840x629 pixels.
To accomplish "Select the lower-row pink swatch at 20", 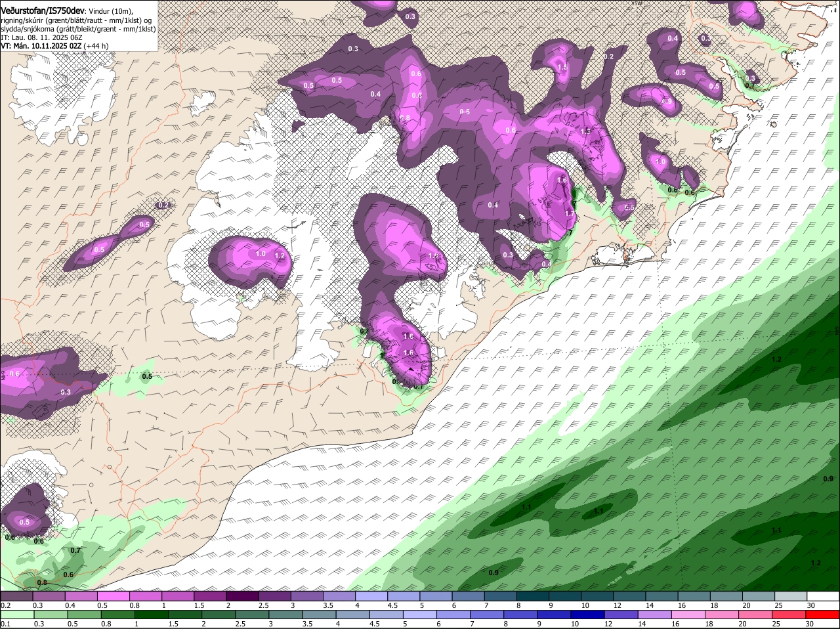I will pyautogui.click(x=756, y=615).
